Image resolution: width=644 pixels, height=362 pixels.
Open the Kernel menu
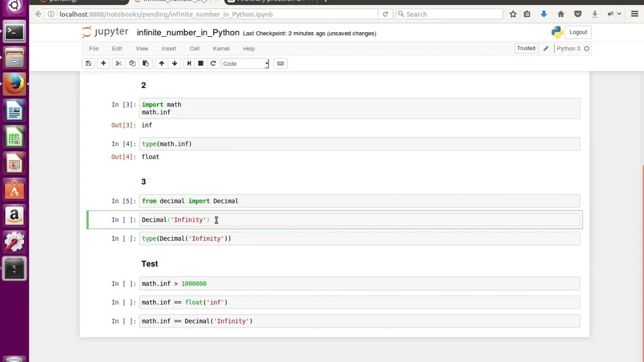click(221, 49)
